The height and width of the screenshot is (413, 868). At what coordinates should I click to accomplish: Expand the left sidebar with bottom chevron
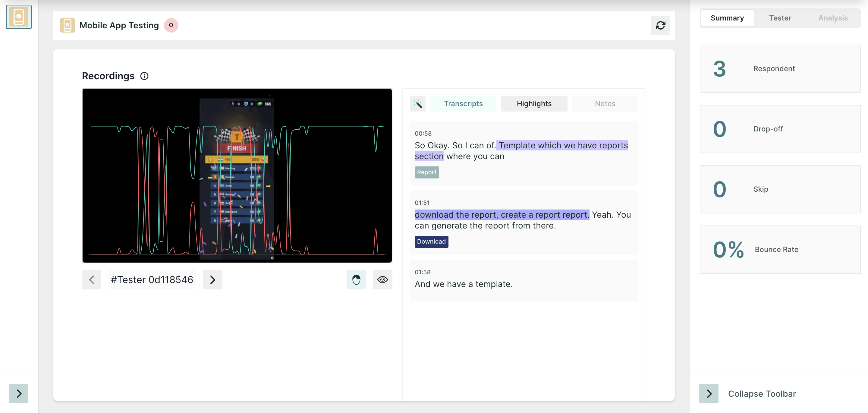point(19,394)
